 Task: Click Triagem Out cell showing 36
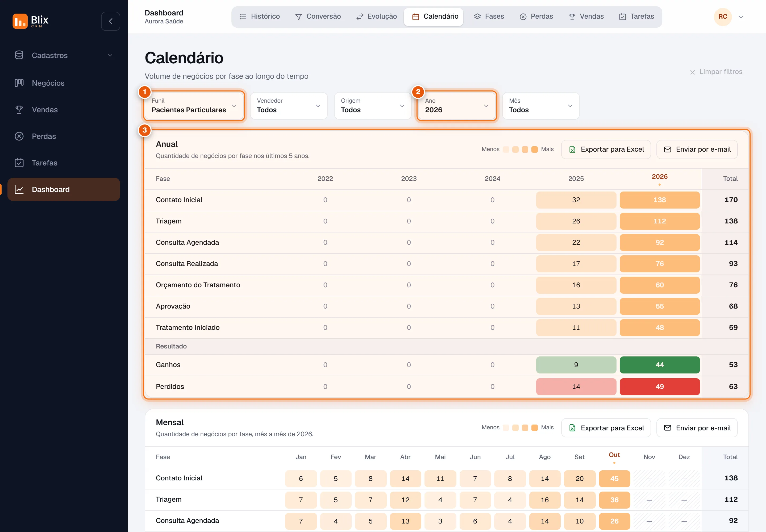[x=614, y=500]
